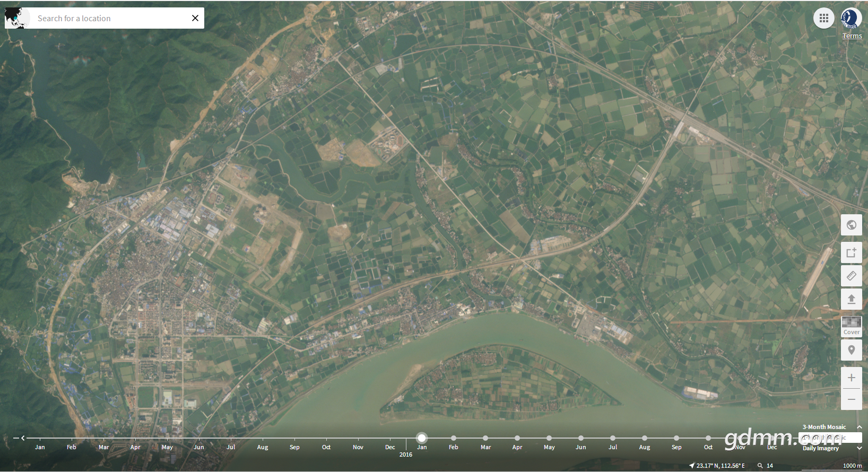Select the August 2016 timeline dot
The image size is (868, 472).
645,438
